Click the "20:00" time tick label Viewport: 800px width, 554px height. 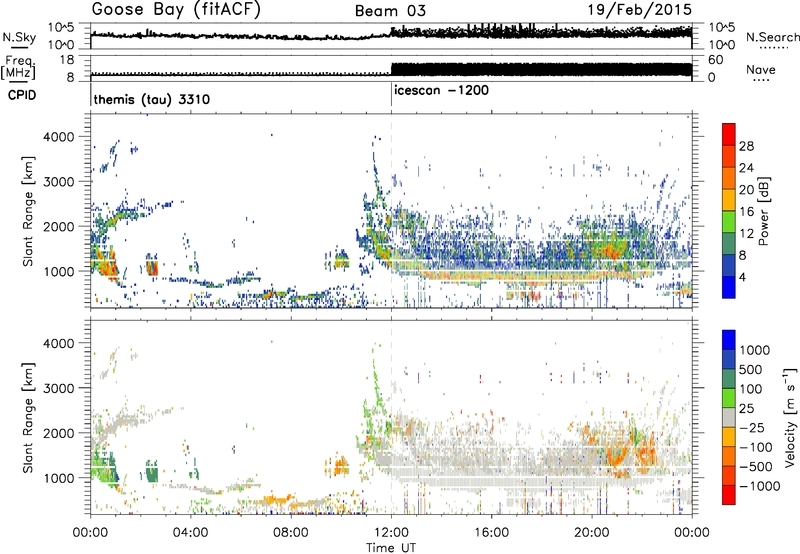[591, 533]
